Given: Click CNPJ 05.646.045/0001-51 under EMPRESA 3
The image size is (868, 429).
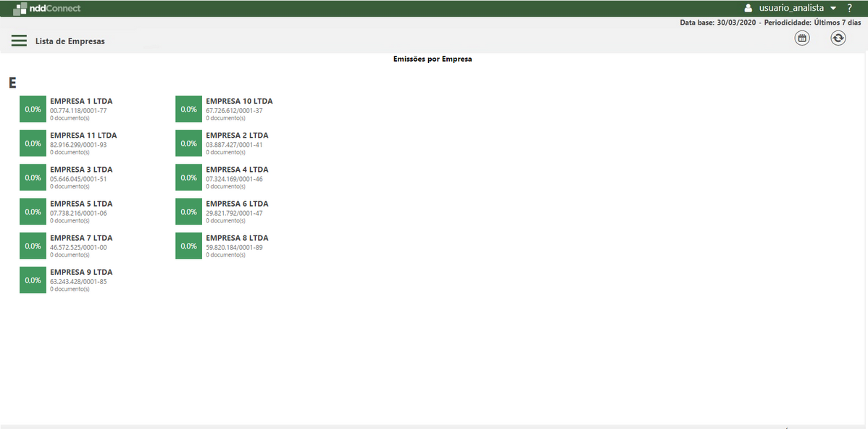Looking at the screenshot, I should pos(77,178).
